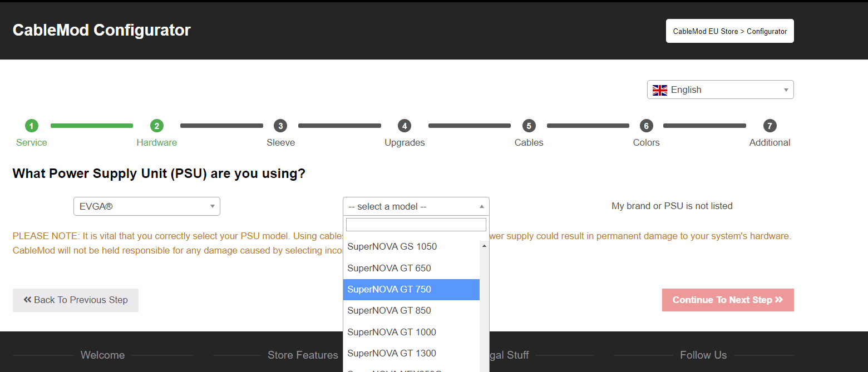Viewport: 868px width, 372px height.
Task: Go to step 2 Hardware circle
Action: click(x=157, y=126)
